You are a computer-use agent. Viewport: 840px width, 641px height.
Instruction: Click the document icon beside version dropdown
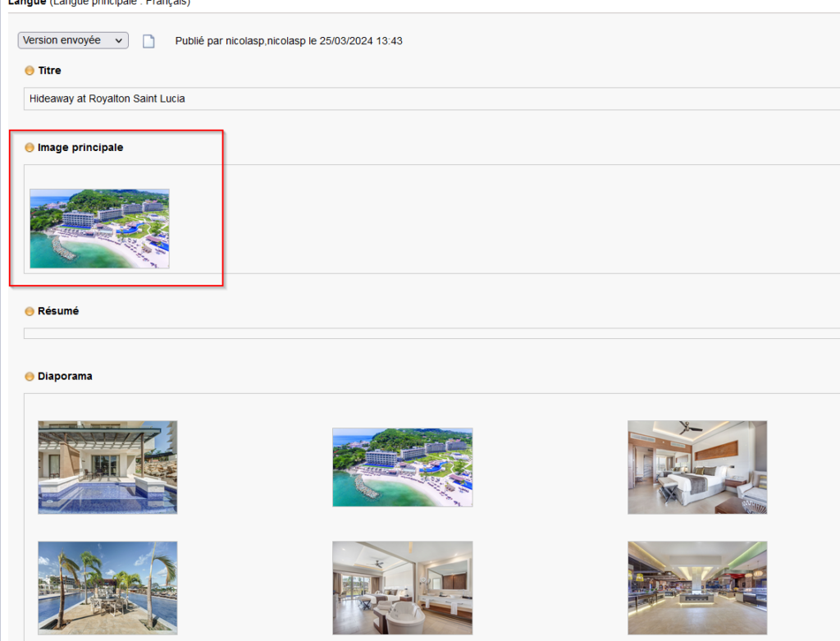coord(148,41)
